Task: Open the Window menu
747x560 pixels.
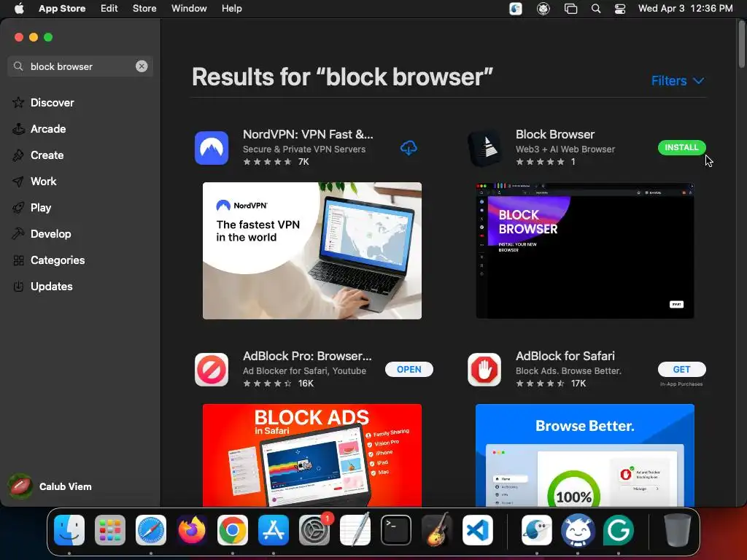Action: click(189, 9)
